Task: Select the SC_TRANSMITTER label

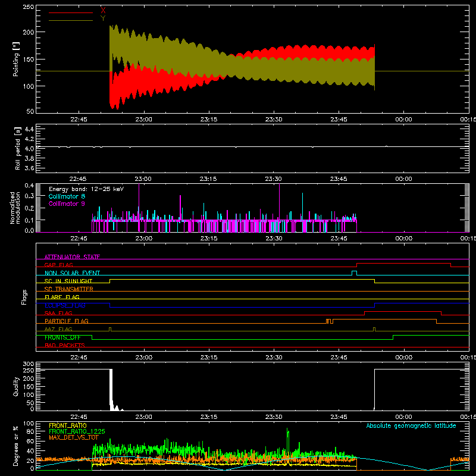Action: point(68,289)
